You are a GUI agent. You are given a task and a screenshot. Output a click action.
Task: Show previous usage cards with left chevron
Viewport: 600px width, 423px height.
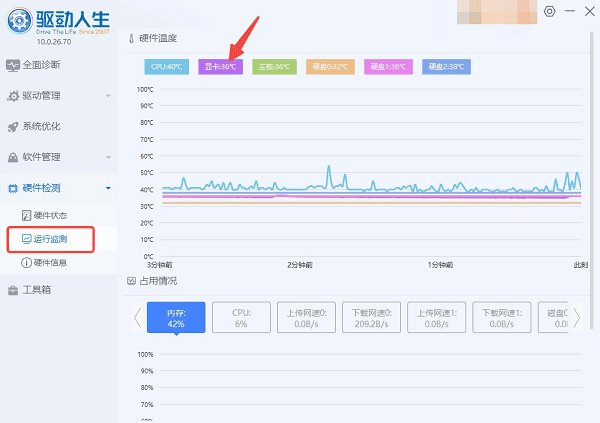pyautogui.click(x=137, y=317)
